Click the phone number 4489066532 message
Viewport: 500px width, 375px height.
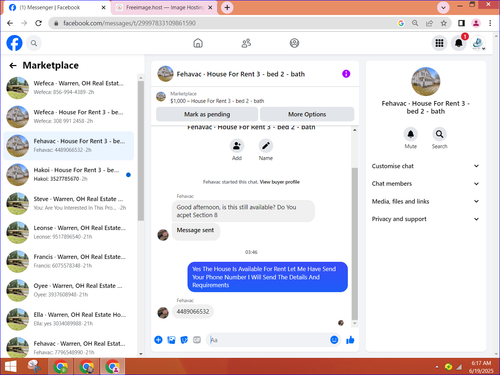tap(193, 312)
